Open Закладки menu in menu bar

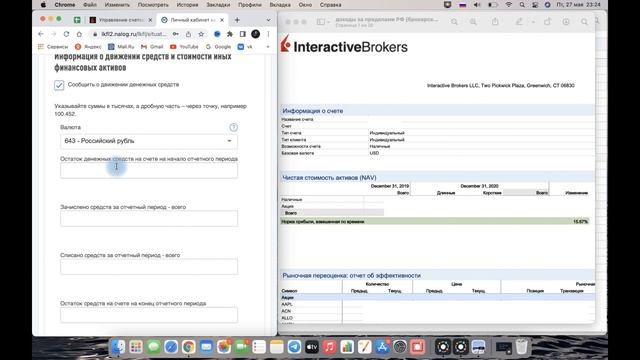218,5
